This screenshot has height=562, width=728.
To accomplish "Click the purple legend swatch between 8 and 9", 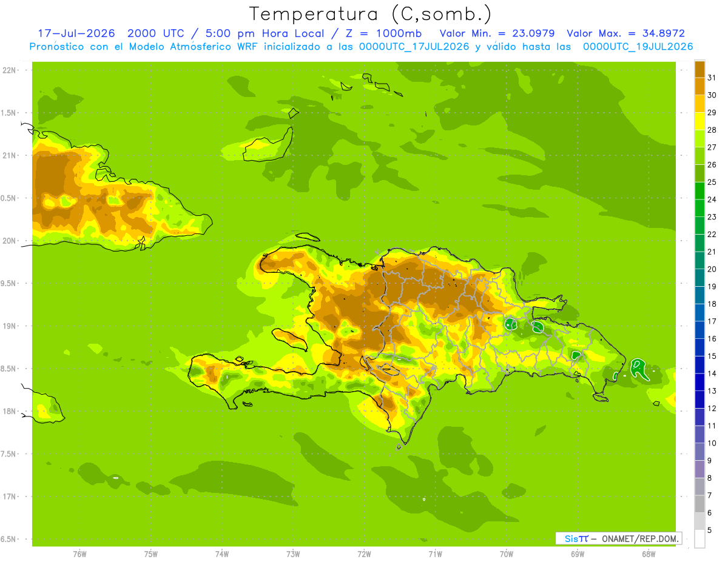I will coord(699,469).
